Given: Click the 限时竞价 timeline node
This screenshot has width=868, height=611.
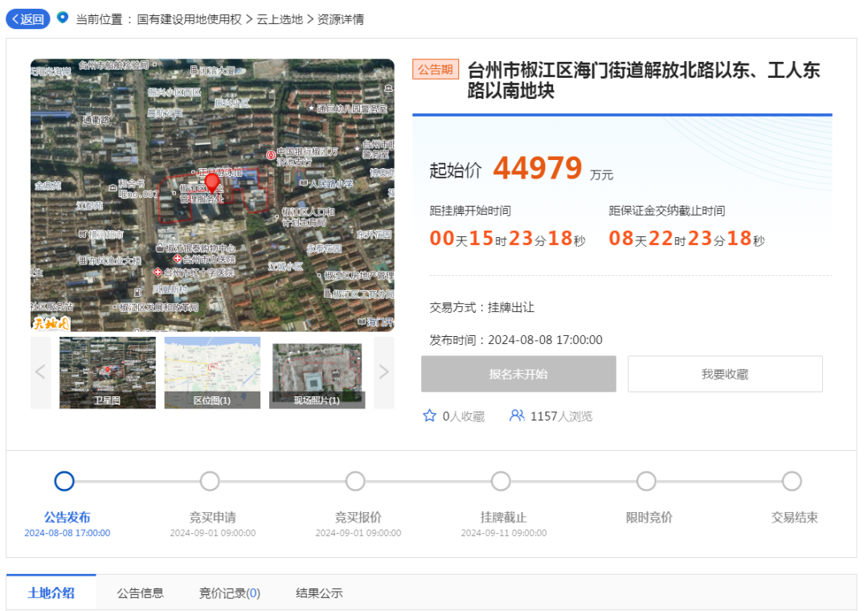Looking at the screenshot, I should [646, 481].
